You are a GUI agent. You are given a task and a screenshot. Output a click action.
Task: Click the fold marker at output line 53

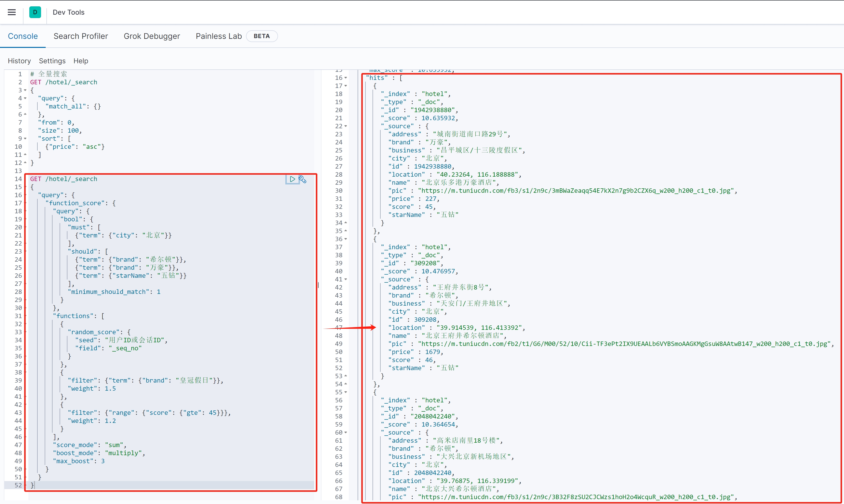point(346,376)
